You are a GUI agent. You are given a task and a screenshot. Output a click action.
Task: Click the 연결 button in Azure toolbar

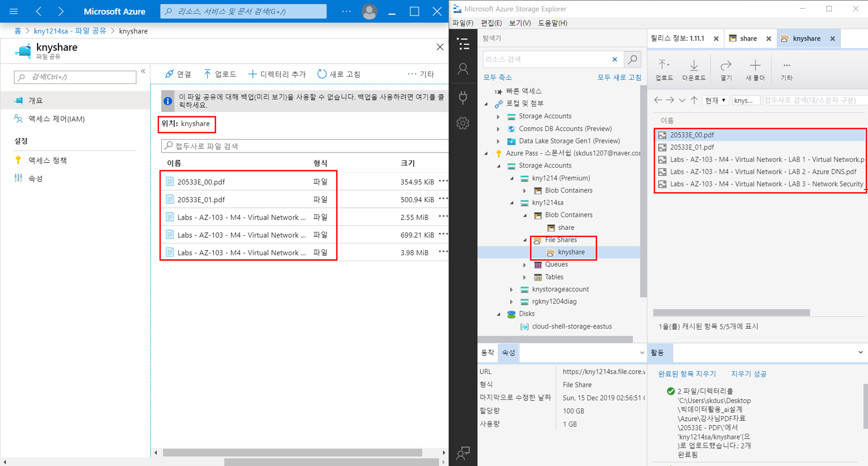coord(178,74)
